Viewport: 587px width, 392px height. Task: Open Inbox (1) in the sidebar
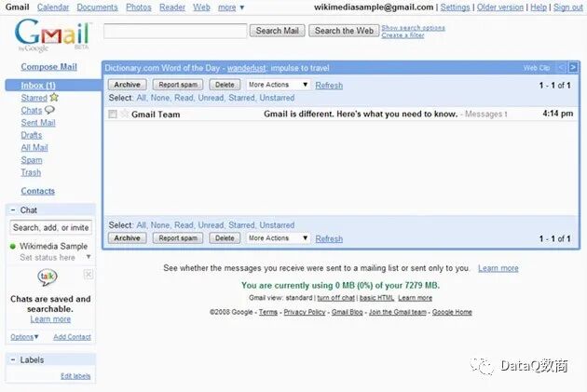tap(38, 86)
